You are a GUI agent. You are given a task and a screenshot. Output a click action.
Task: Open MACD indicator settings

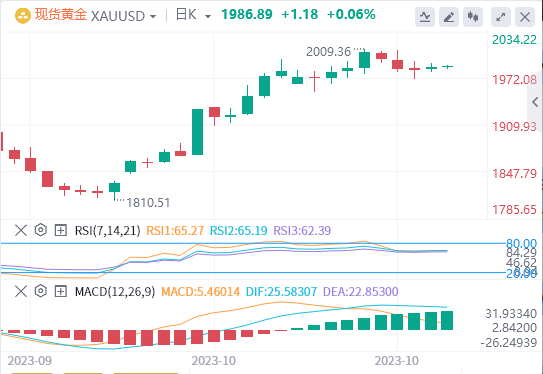coord(41,291)
